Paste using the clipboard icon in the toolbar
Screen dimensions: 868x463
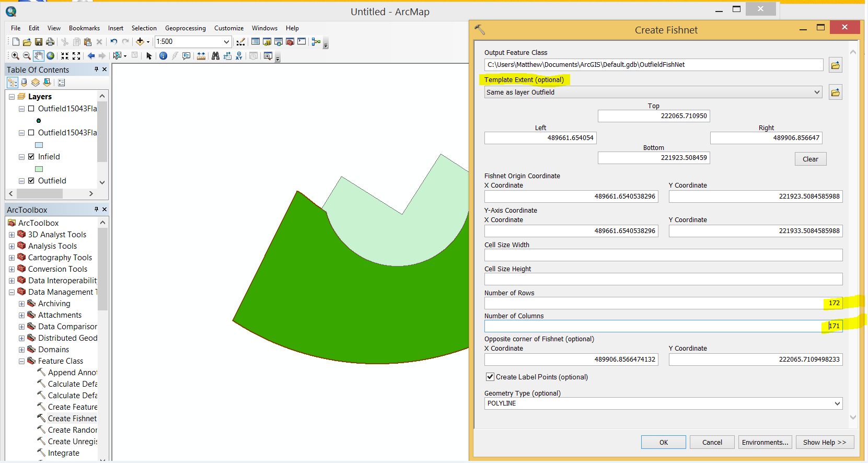(88, 42)
